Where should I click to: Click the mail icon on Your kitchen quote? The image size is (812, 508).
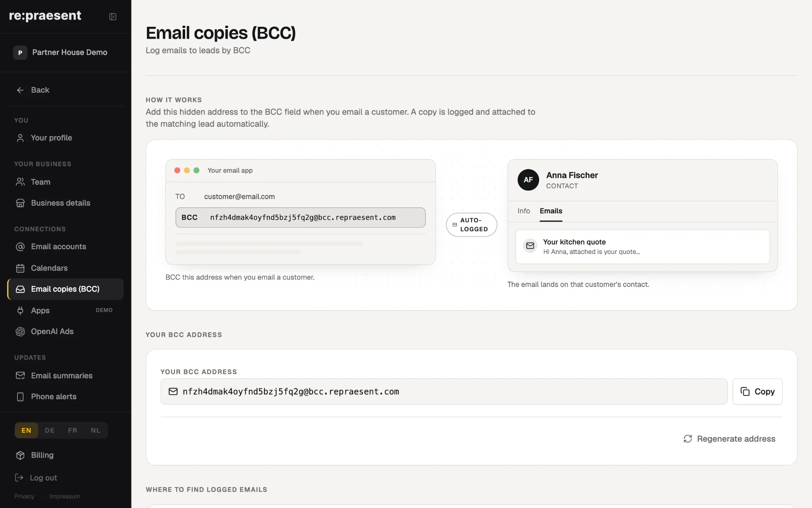tap(530, 246)
